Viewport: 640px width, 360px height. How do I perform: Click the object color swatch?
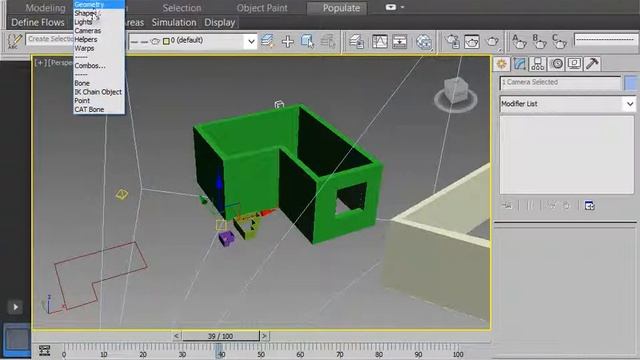[x=631, y=83]
